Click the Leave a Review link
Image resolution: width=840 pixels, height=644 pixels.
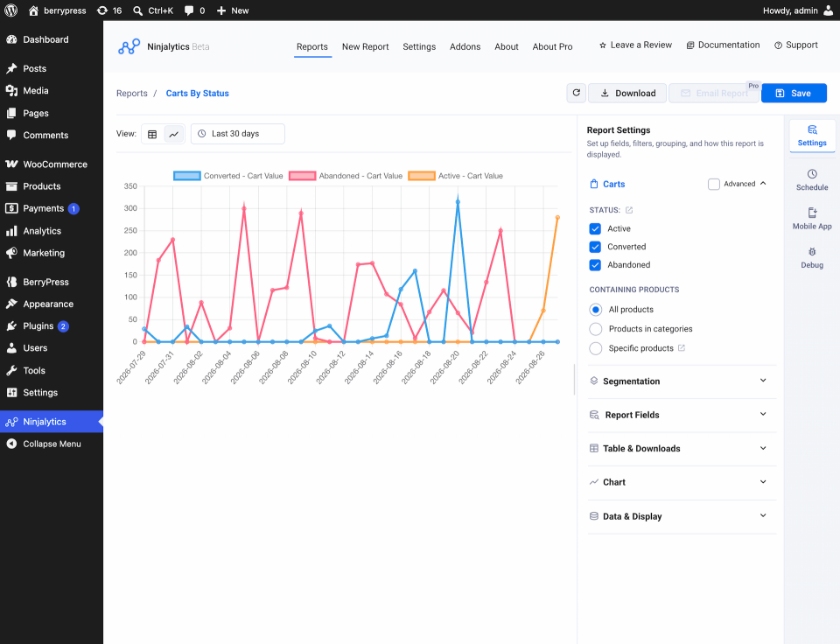635,45
